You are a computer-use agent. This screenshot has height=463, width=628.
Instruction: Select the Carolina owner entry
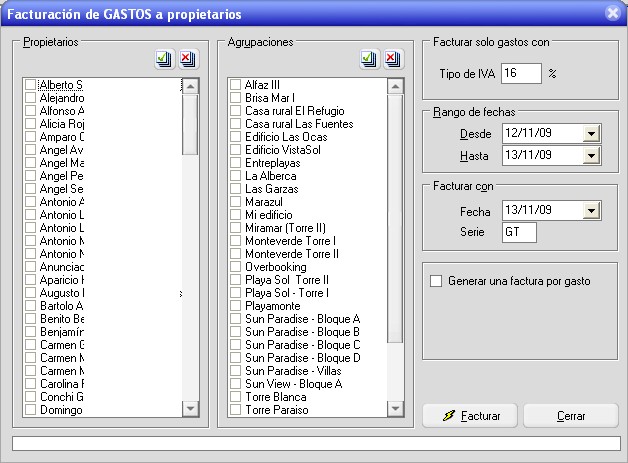click(x=62, y=384)
